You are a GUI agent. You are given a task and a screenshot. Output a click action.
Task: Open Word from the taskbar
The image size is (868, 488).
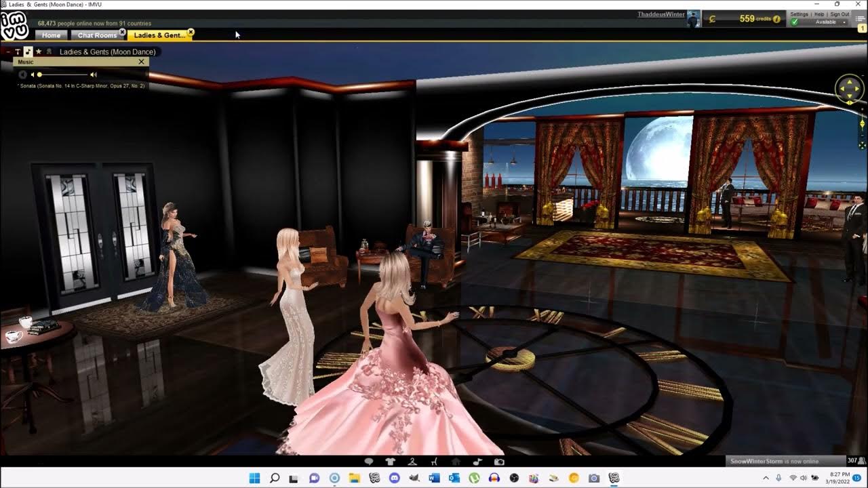click(434, 478)
